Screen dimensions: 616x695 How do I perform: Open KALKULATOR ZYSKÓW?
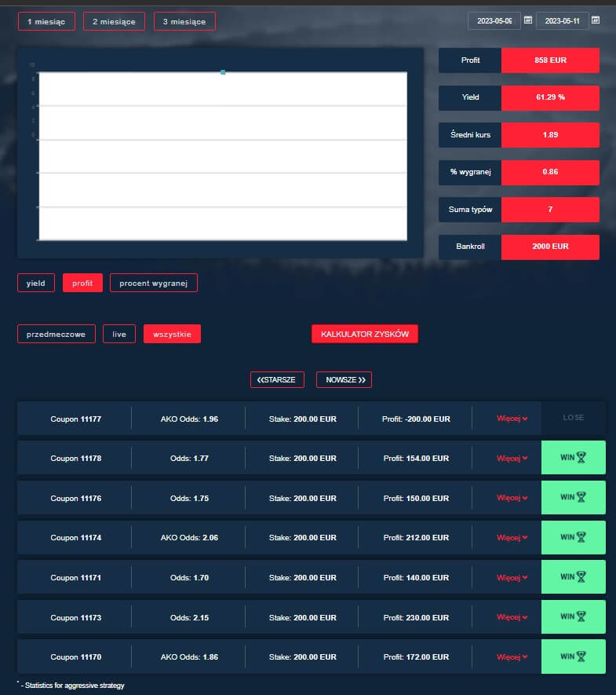point(365,334)
